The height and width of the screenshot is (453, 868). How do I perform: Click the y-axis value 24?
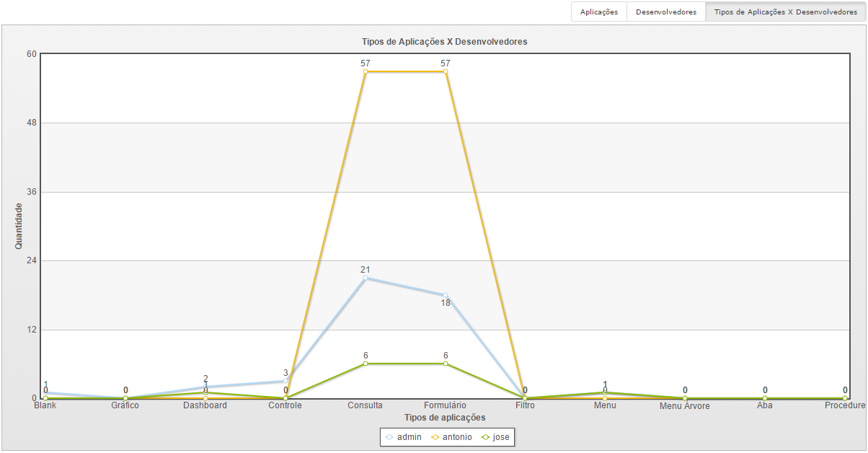[x=32, y=260]
